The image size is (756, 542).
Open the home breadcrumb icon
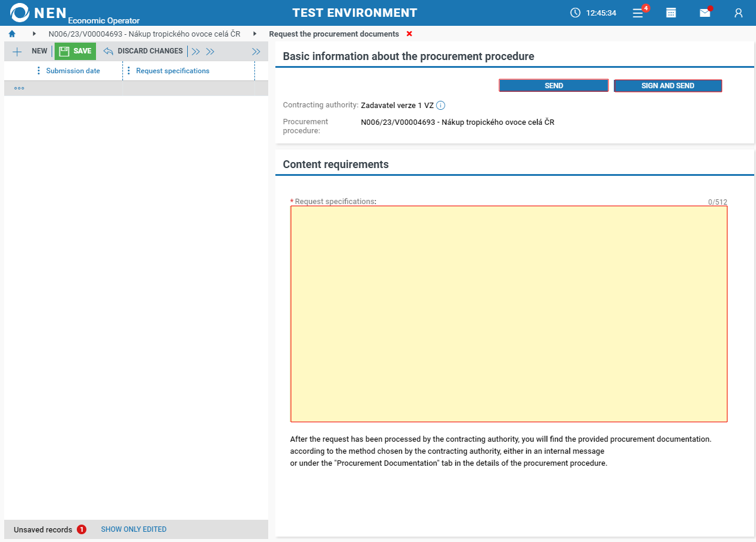click(x=12, y=34)
